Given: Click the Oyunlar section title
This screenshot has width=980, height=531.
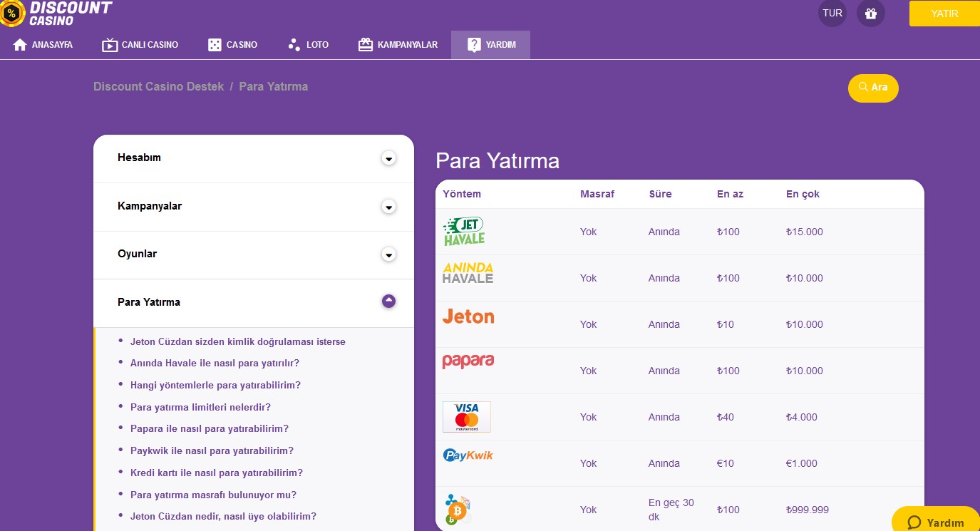Looking at the screenshot, I should [137, 254].
